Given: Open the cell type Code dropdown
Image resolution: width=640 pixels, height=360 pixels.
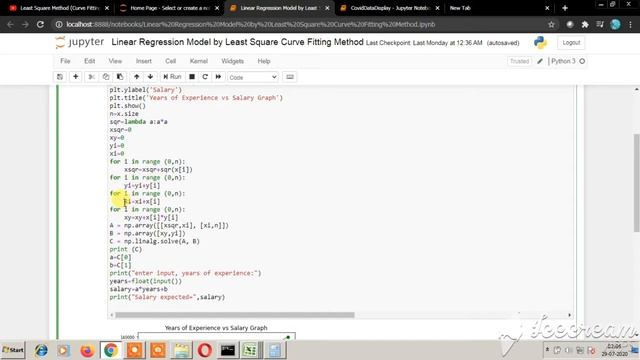Looking at the screenshot, I should [x=253, y=77].
